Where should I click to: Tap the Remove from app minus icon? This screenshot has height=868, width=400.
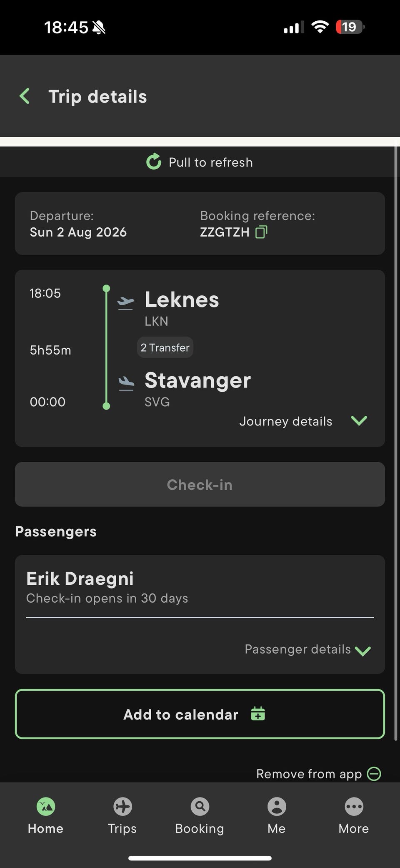coord(374,774)
